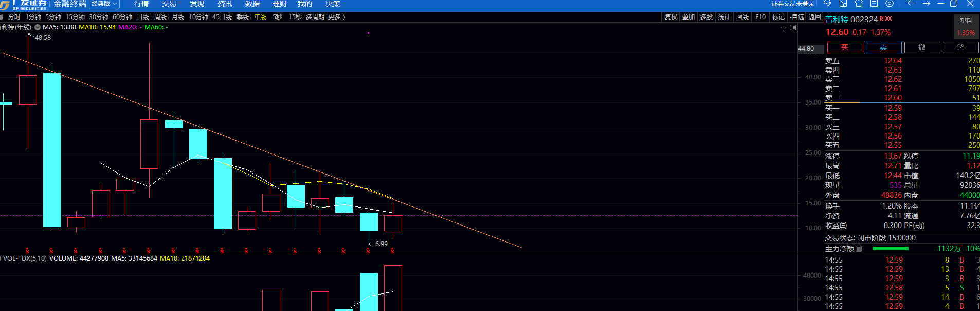Click the 复权 toolbar button
The height and width of the screenshot is (311, 980).
click(x=671, y=17)
